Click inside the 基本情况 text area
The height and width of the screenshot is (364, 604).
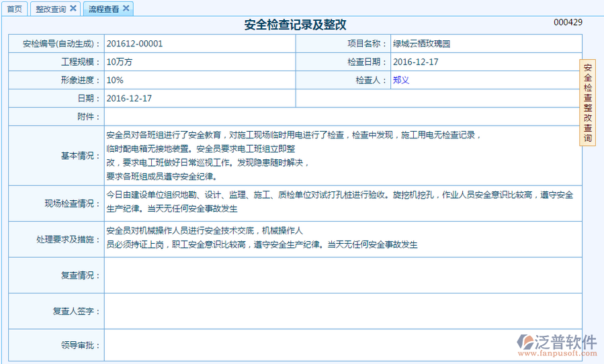pyautogui.click(x=343, y=155)
